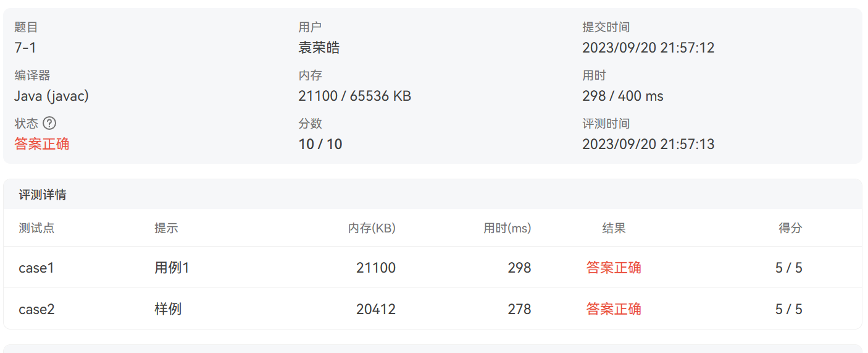Click the submission time 2023/09/20 21:57:12
868x353 pixels.
coord(648,48)
